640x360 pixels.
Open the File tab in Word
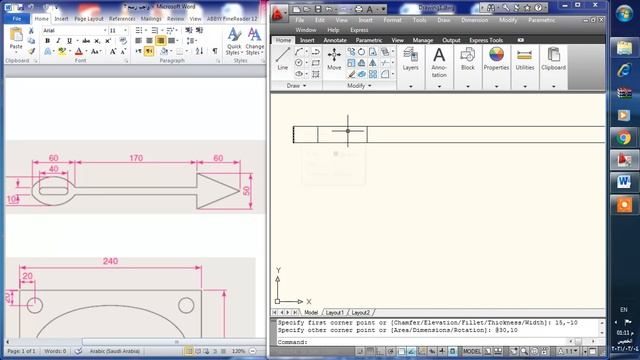point(17,19)
